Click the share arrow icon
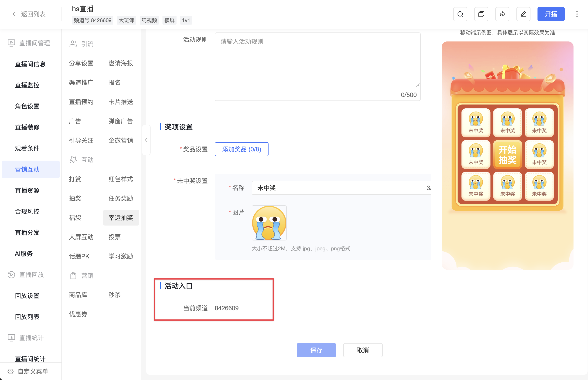 (502, 14)
